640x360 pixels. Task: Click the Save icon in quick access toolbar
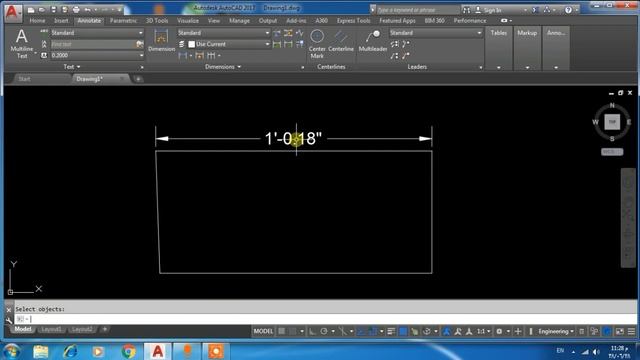53,9
